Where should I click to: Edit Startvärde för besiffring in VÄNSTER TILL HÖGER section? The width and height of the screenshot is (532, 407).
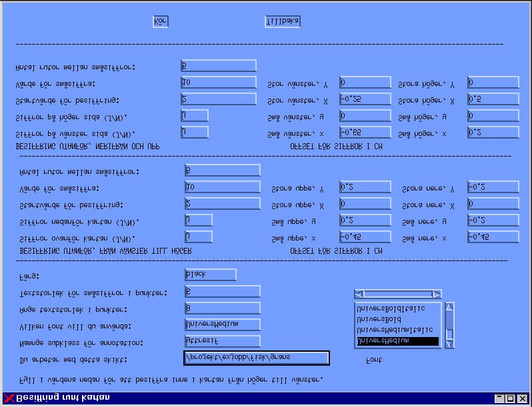(223, 204)
